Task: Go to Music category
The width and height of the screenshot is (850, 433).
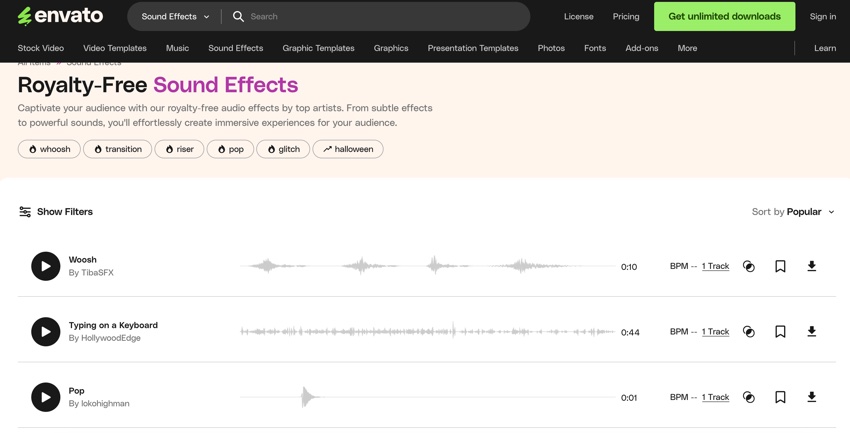Action: (x=177, y=48)
